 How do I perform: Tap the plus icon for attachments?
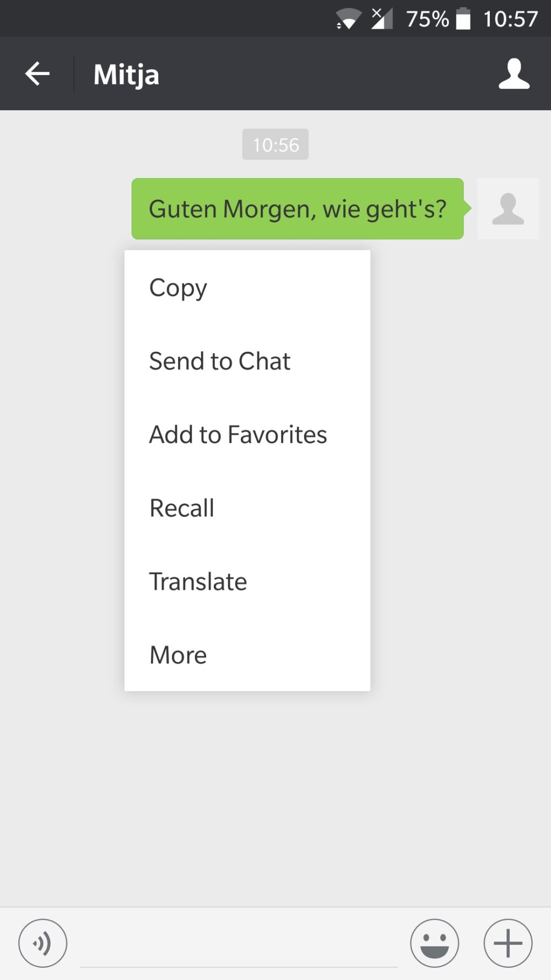pyautogui.click(x=507, y=943)
